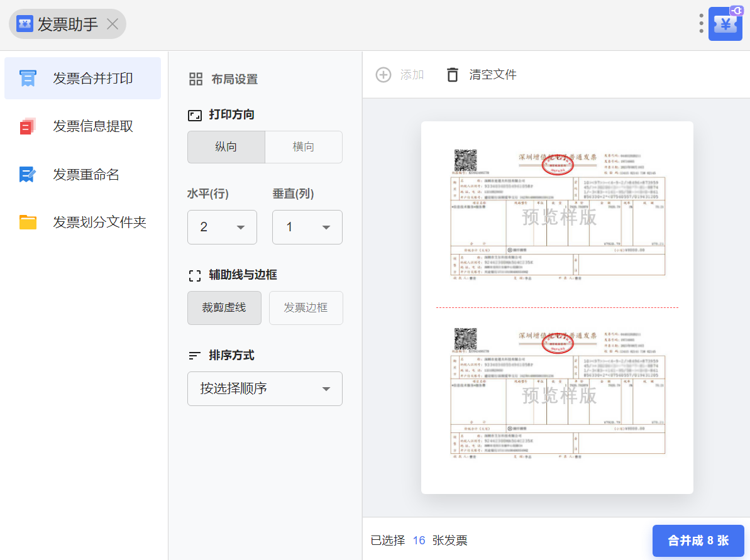Click the top invoice in preview page
Viewport: 750px width, 560px height.
point(558,214)
